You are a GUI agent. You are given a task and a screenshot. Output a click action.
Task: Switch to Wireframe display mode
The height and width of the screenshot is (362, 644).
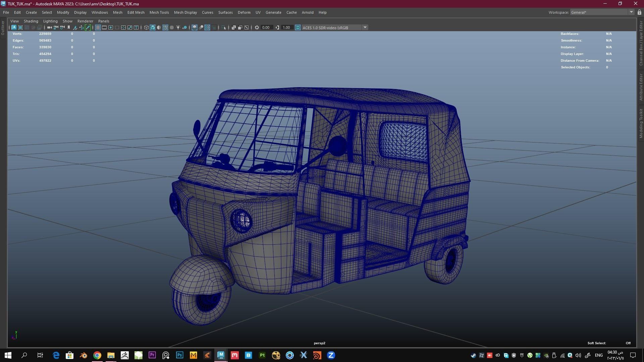pyautogui.click(x=146, y=27)
